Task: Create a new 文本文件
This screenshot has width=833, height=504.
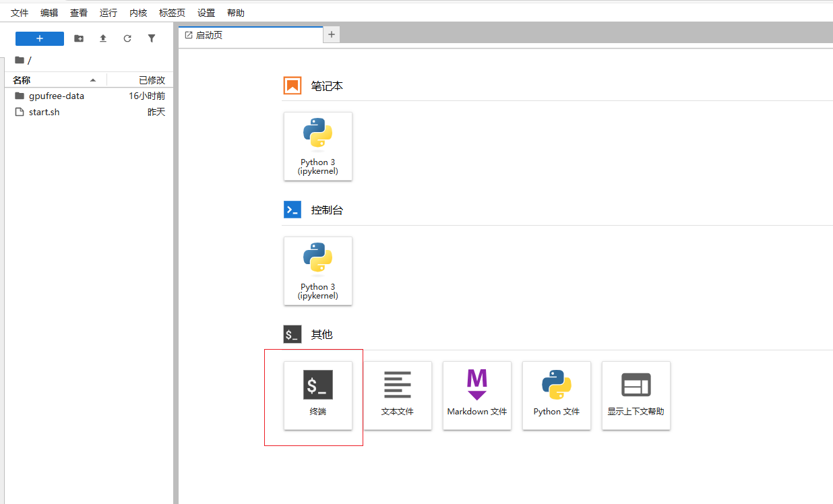Action: click(398, 396)
